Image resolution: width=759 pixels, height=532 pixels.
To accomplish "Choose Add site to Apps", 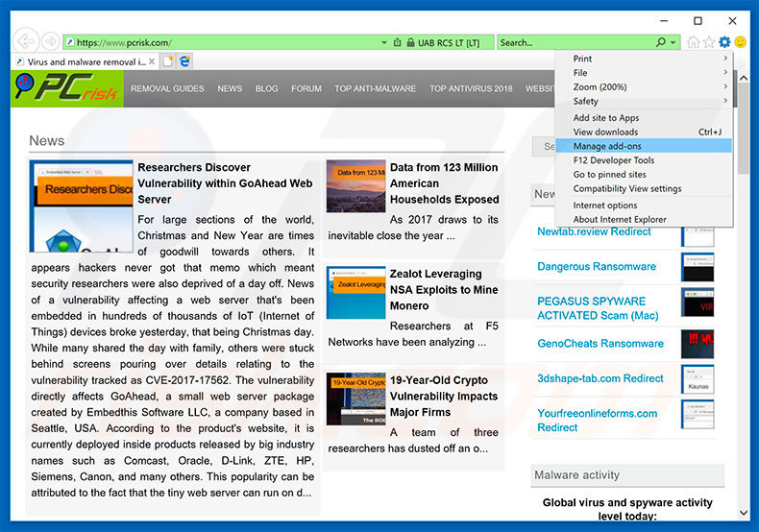I will click(644, 117).
